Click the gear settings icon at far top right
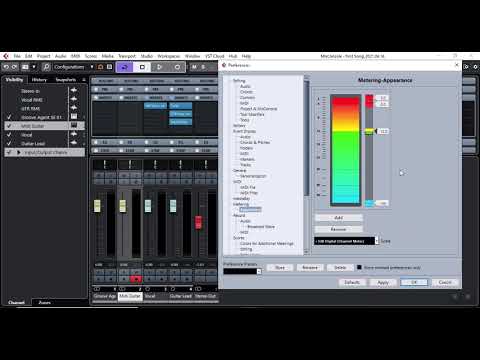Image resolution: width=480 pixels, height=360 pixels. [x=475, y=67]
